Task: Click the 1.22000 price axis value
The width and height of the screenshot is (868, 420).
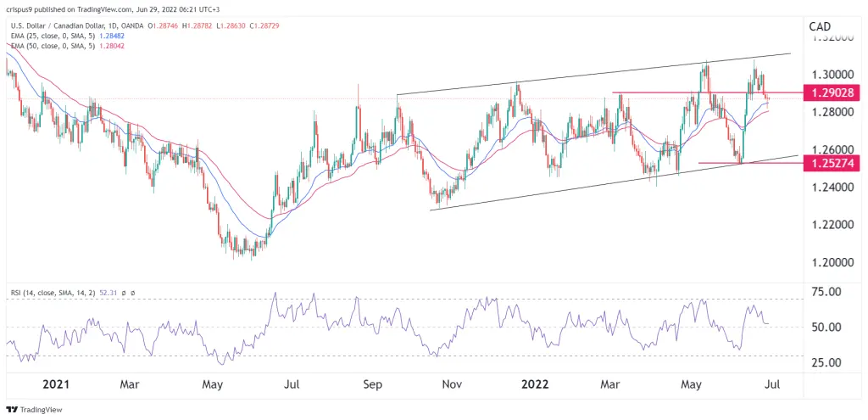Action: point(832,226)
